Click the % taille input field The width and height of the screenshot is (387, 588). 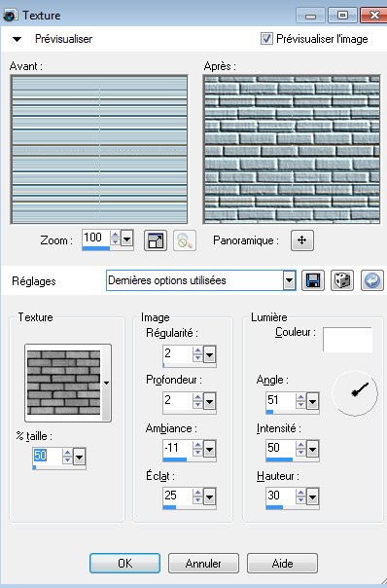47,456
